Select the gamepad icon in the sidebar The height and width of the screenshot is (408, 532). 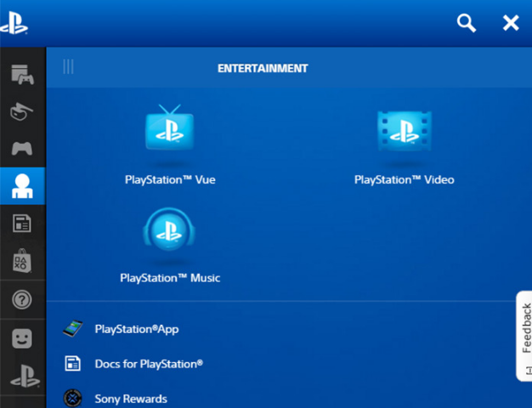click(x=22, y=149)
